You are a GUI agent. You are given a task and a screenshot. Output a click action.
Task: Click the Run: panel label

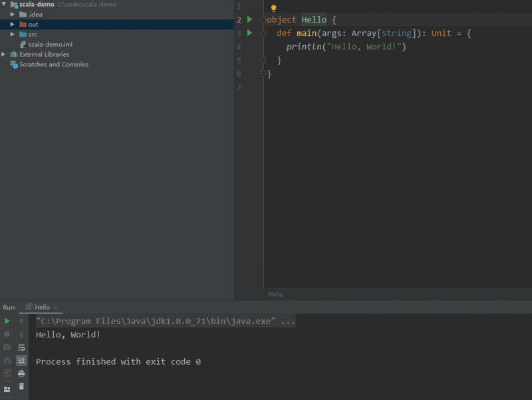click(9, 307)
